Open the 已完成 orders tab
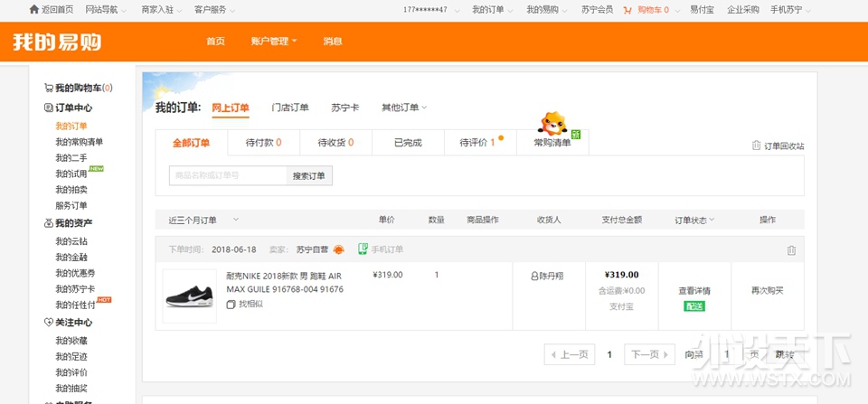Viewport: 868px width, 404px height. point(408,143)
